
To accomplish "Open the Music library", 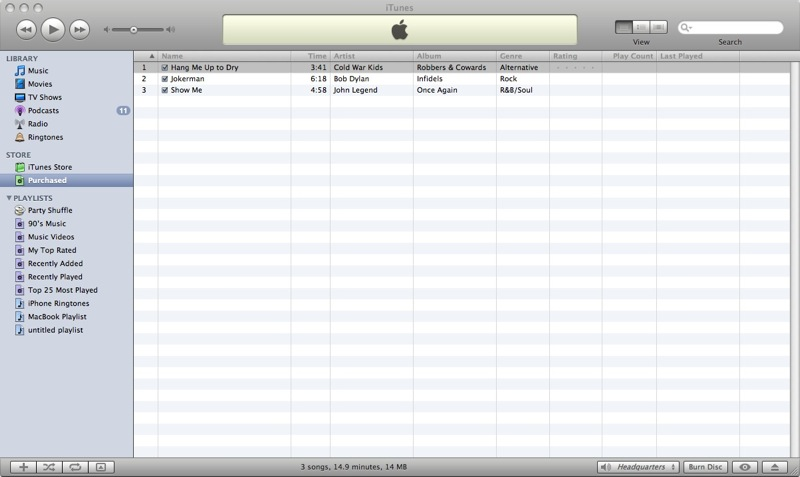I will point(38,70).
